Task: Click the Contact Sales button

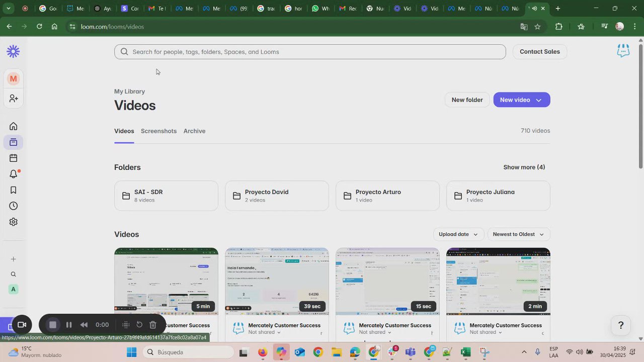Action: 539,52
